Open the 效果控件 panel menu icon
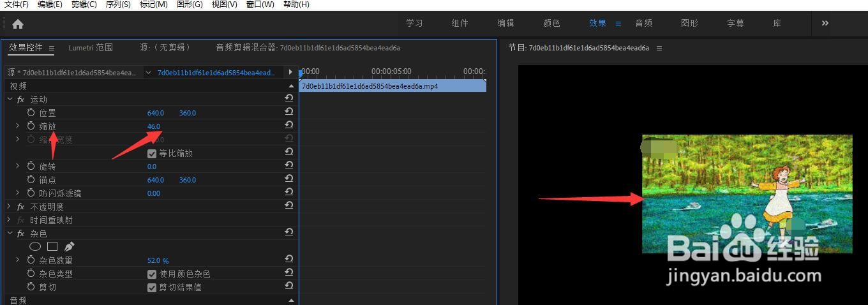Viewport: 868px width, 305px height. (52, 48)
